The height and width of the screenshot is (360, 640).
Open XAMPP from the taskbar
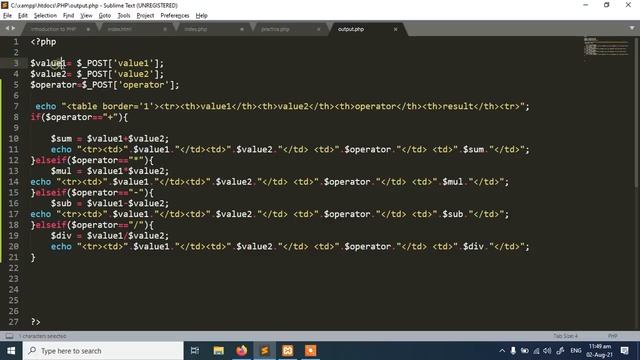287,351
